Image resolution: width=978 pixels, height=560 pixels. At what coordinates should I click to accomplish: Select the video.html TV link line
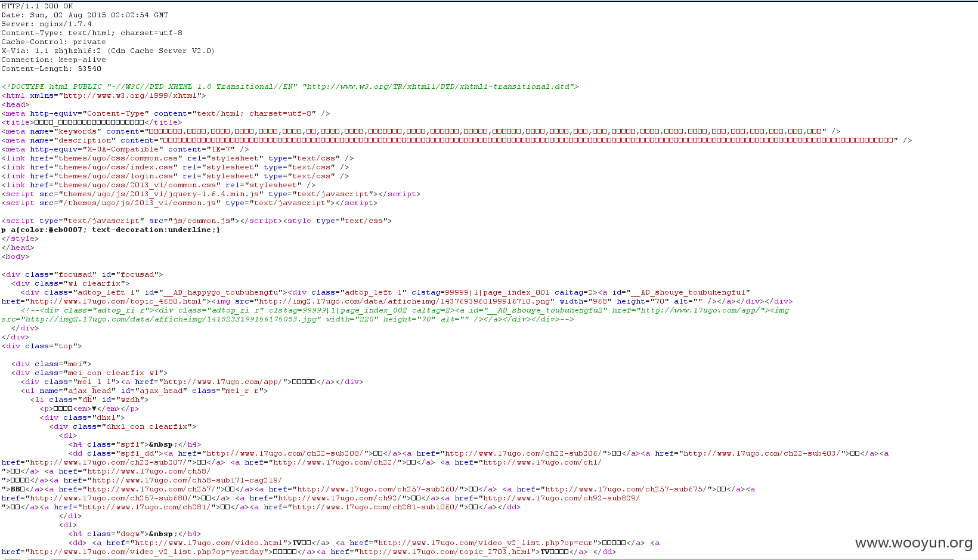point(364,543)
